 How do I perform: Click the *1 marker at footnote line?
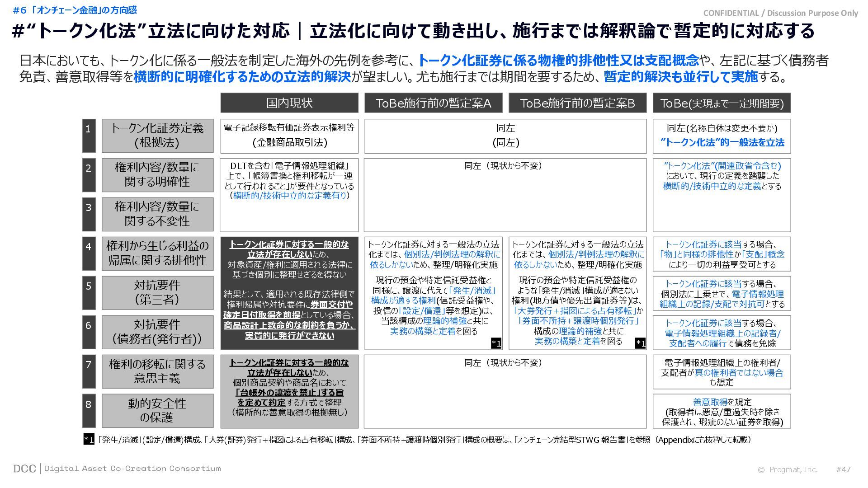pos(89,440)
